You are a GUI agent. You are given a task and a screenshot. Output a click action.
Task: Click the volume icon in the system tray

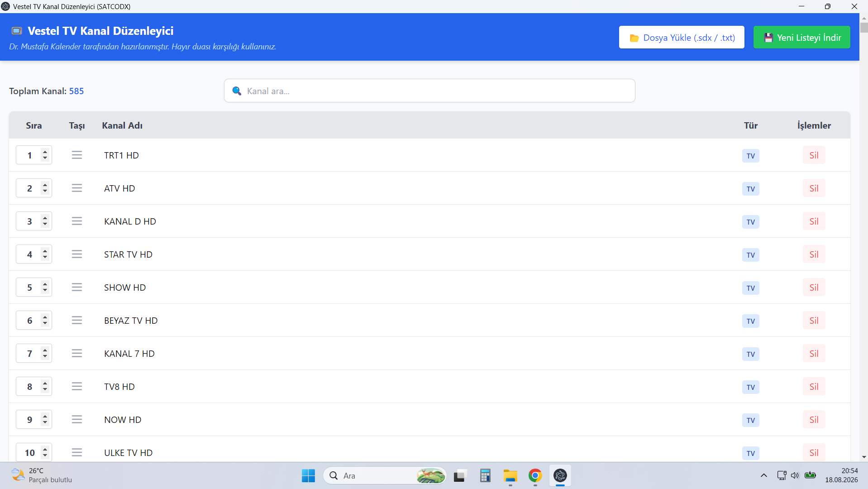click(795, 475)
